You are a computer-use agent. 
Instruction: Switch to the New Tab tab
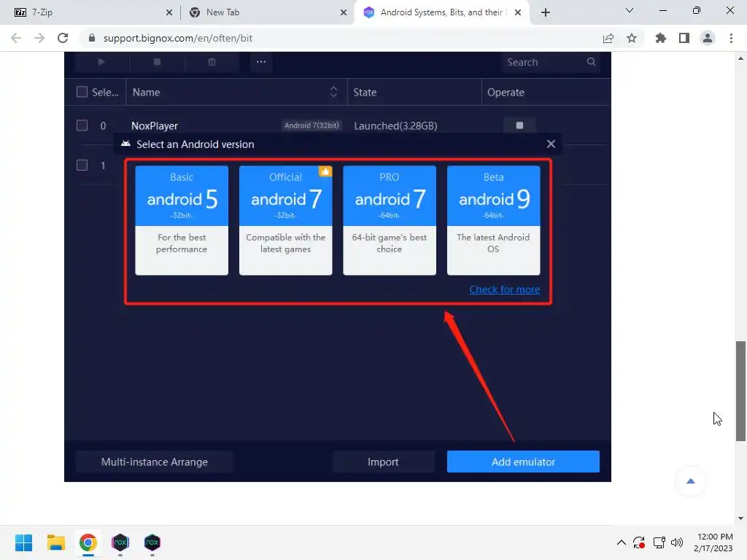click(x=267, y=12)
